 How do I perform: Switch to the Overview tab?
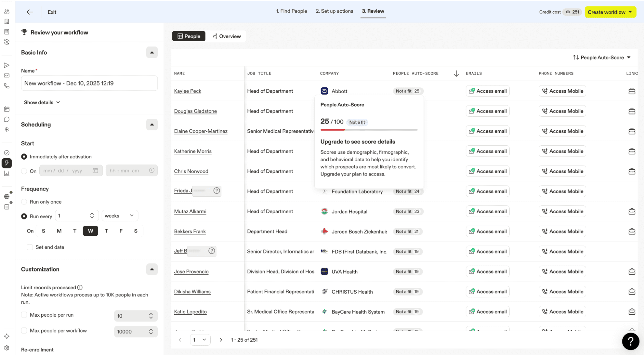(227, 36)
